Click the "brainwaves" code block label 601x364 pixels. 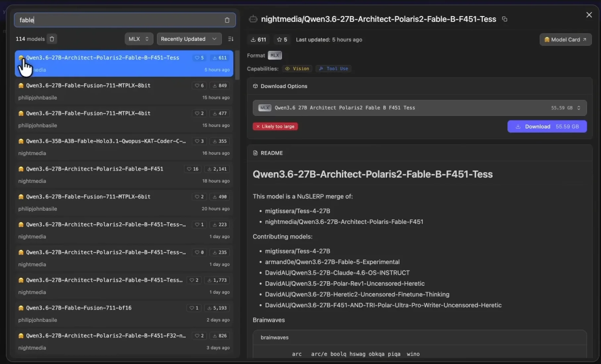(275, 338)
